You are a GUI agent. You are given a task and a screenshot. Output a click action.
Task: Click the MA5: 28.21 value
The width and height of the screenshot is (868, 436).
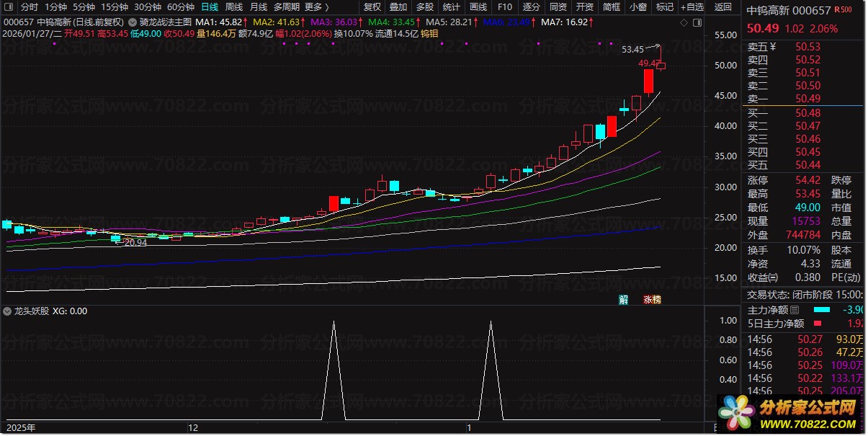[x=449, y=22]
